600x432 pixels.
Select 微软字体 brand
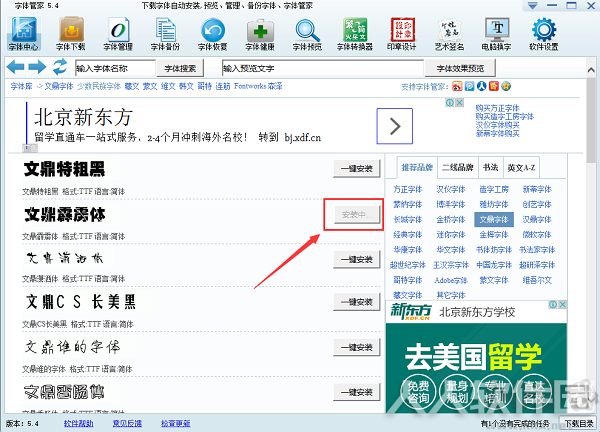(537, 235)
